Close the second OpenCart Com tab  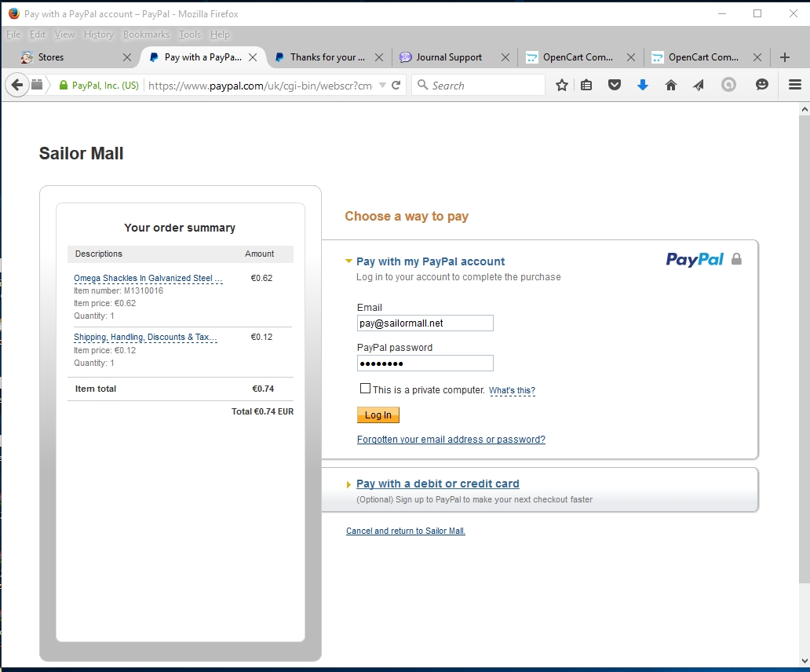757,57
